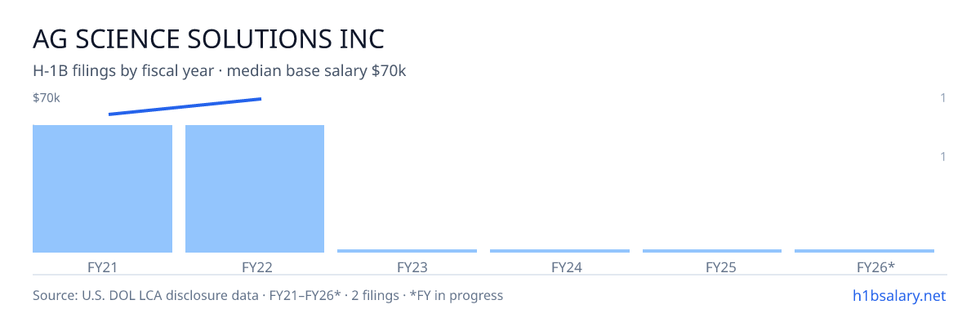Click the lower right axis value 1

(x=943, y=156)
